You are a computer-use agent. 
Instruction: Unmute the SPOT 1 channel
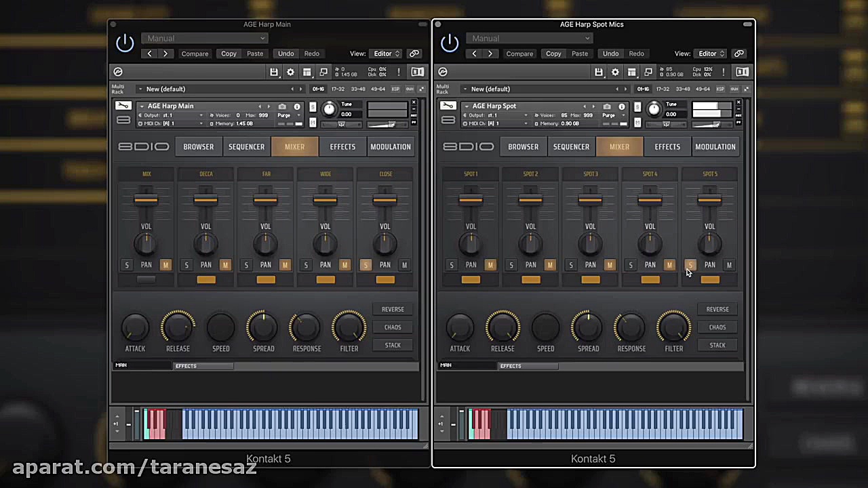490,265
